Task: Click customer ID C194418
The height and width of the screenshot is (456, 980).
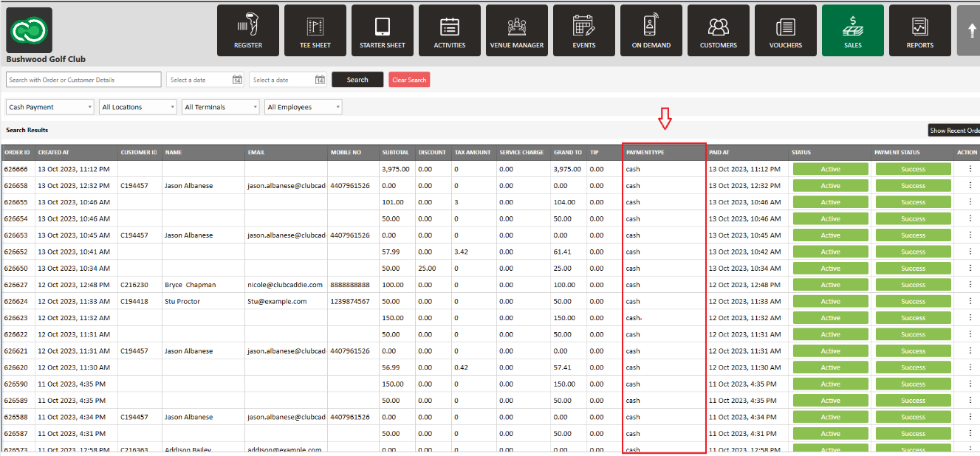Action: click(x=134, y=301)
